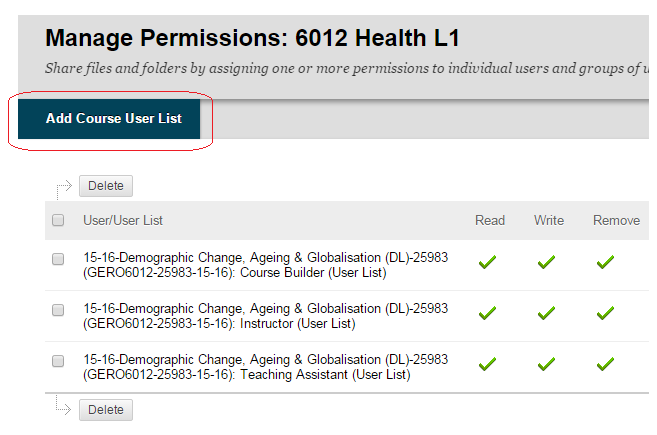Click the top Delete button
657x435 pixels.
click(x=106, y=186)
